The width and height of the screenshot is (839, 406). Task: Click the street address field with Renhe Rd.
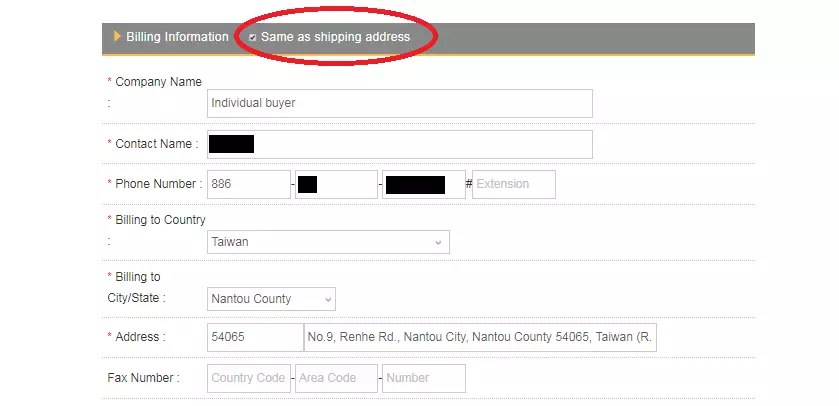(480, 338)
